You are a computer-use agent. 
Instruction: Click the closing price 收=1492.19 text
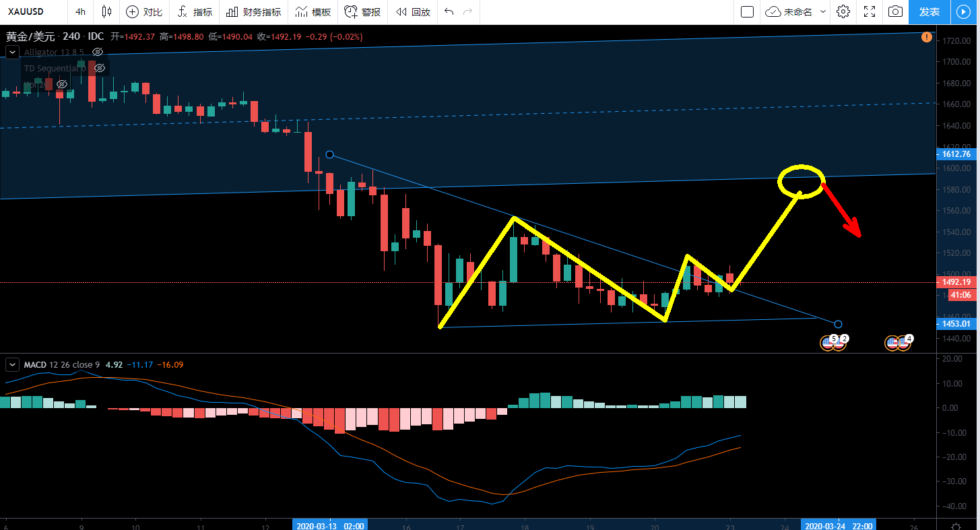click(x=279, y=36)
